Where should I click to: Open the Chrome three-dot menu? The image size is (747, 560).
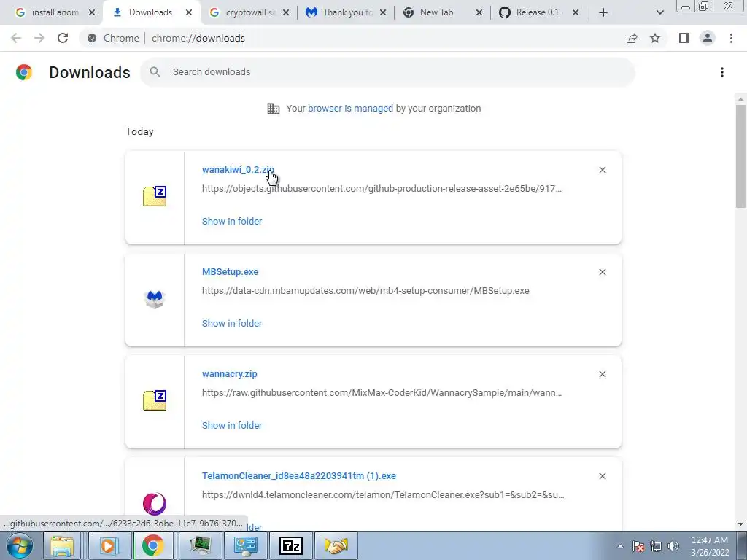tap(731, 38)
